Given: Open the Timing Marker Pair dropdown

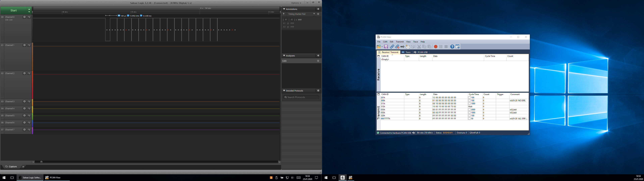Looking at the screenshot, I should point(314,14).
